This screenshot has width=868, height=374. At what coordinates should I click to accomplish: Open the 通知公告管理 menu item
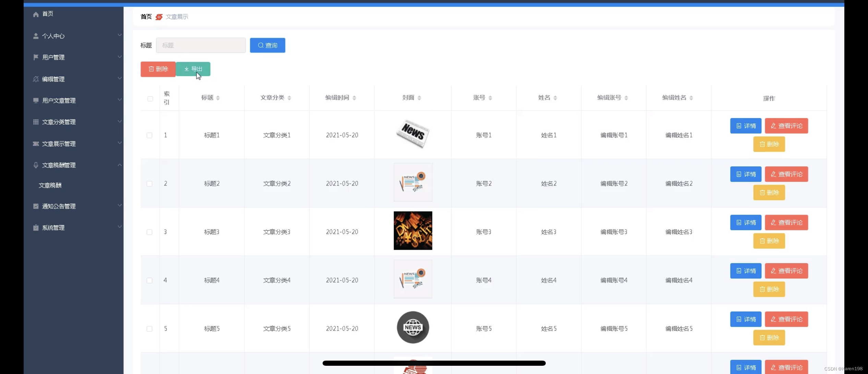[x=59, y=206]
